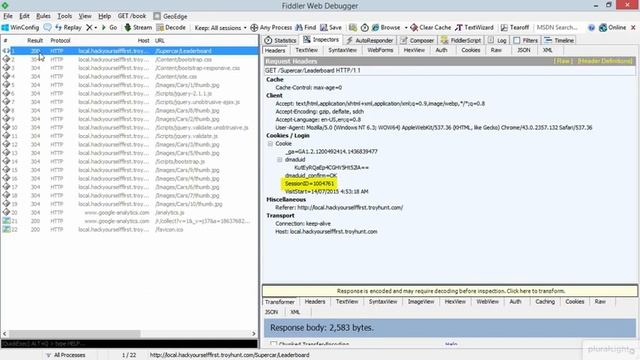Viewport: 640px width, 360px height.
Task: Click the GET /book menu item
Action: 131,16
